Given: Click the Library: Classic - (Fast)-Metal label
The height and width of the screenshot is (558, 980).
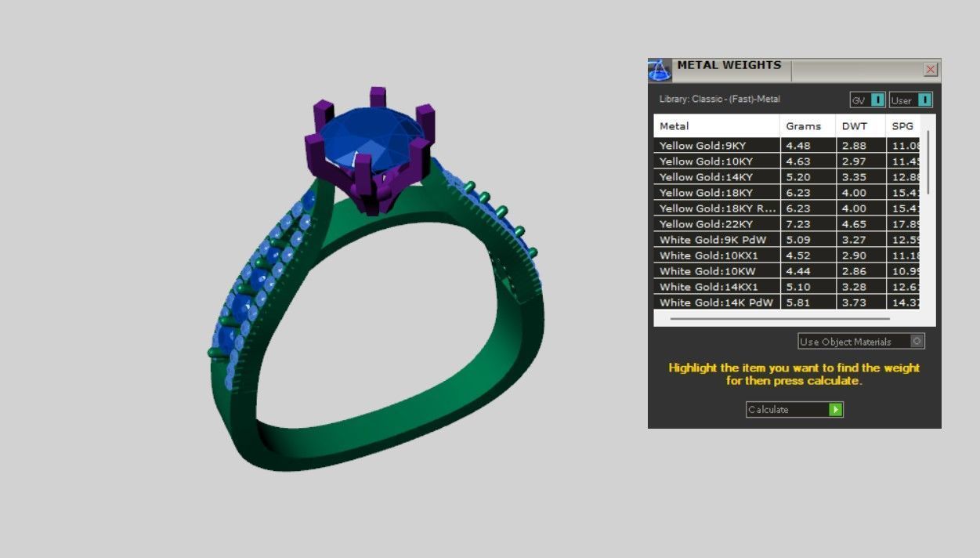Looking at the screenshot, I should pyautogui.click(x=720, y=100).
